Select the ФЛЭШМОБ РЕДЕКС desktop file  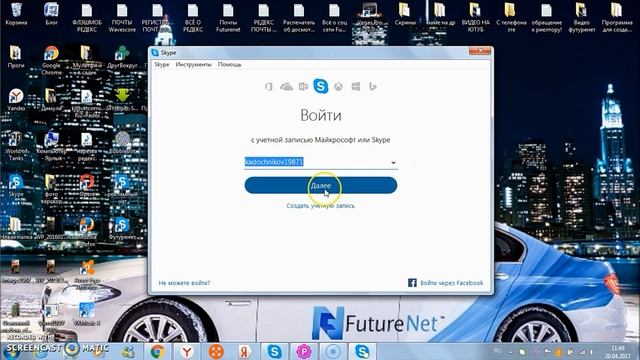(x=87, y=17)
